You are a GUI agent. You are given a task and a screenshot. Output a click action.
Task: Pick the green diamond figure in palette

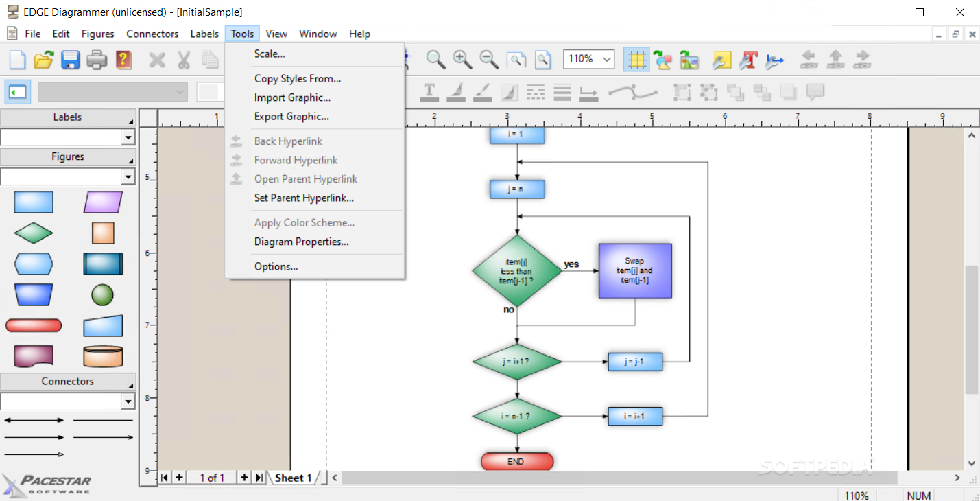click(34, 233)
